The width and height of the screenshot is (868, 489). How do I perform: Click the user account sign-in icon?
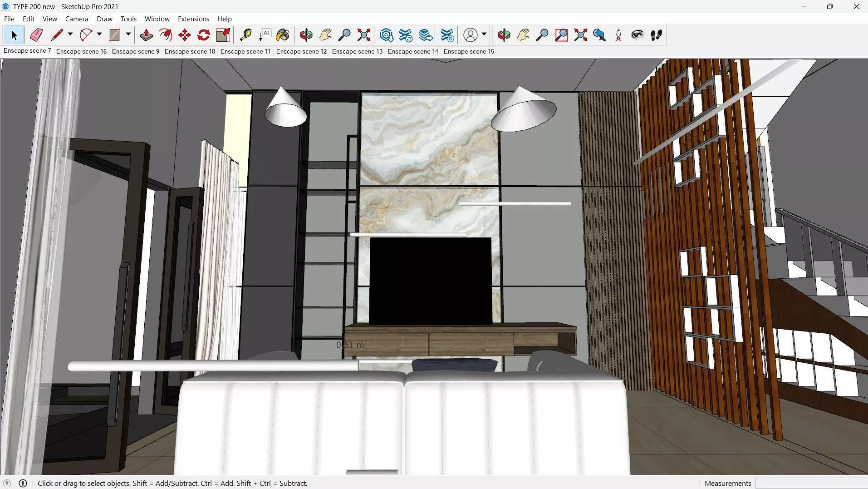point(471,35)
